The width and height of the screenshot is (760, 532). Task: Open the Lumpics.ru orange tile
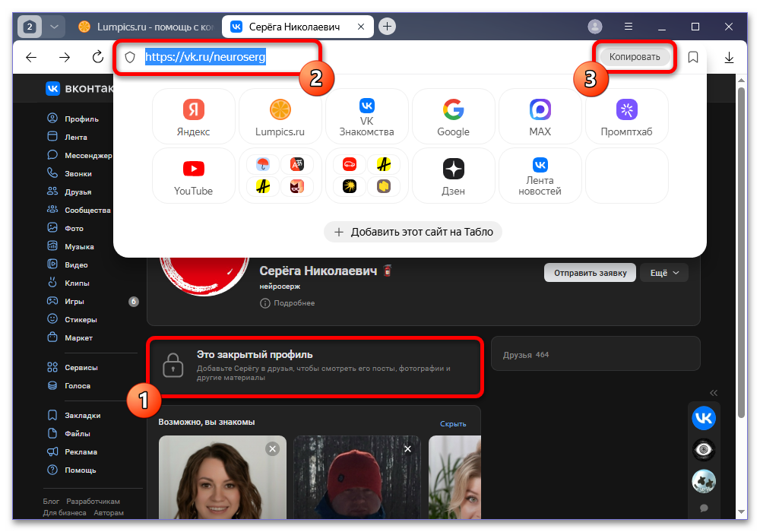tap(280, 116)
